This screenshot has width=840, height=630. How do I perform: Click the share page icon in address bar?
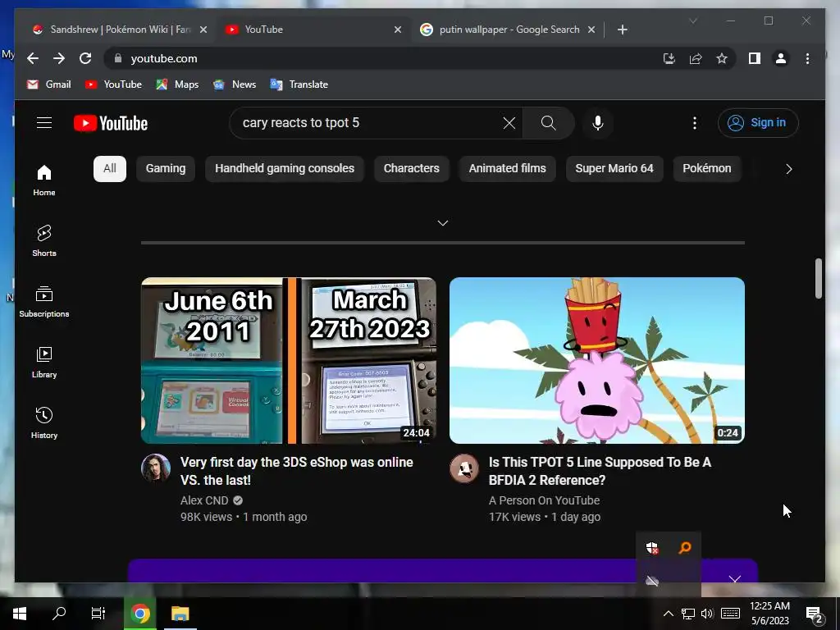(696, 58)
